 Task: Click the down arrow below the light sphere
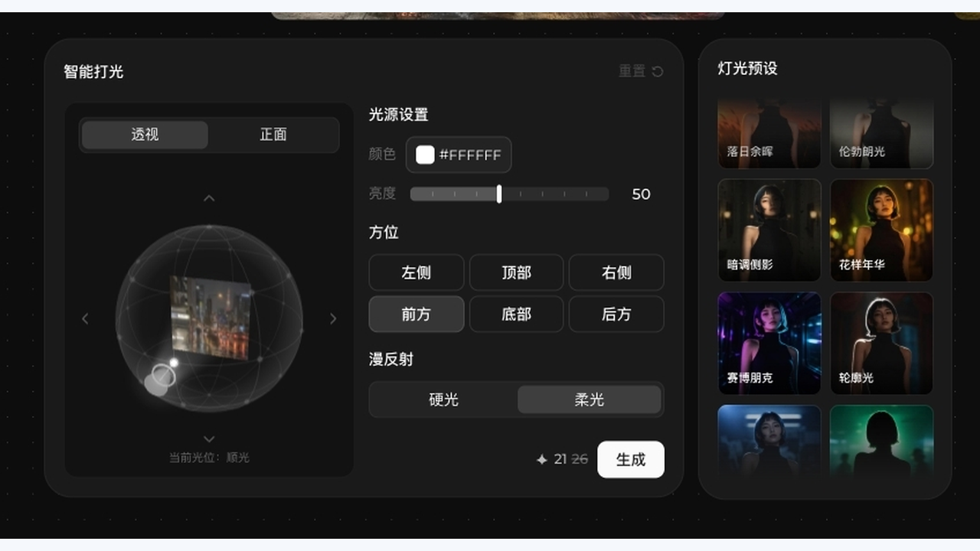pos(209,439)
